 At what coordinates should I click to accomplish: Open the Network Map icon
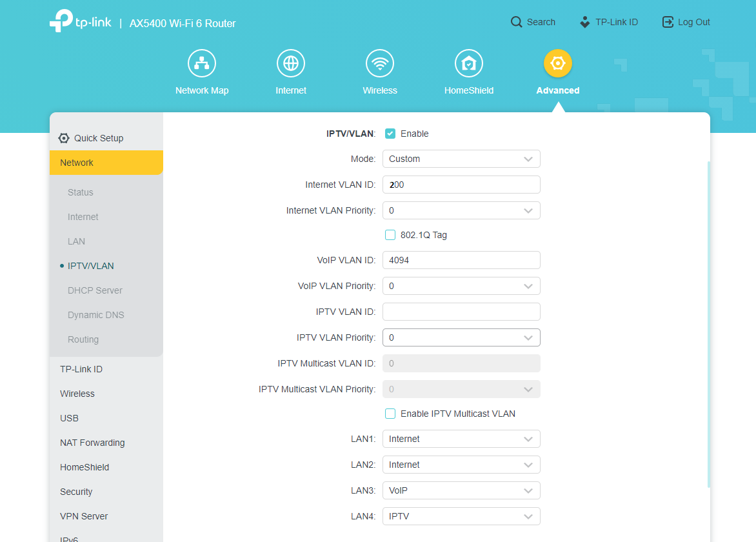pyautogui.click(x=202, y=63)
